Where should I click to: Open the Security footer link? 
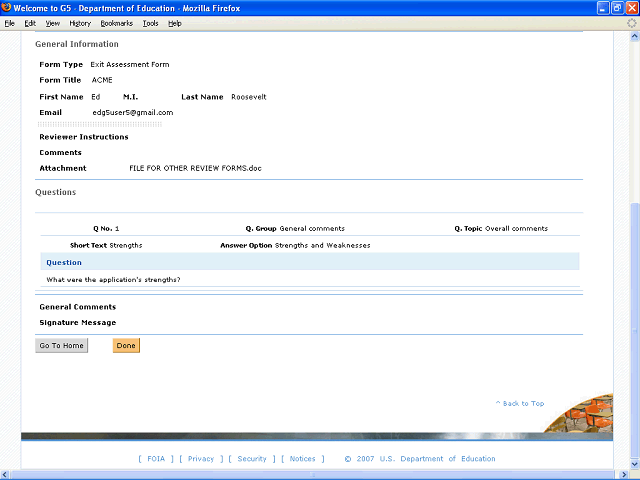[252, 459]
